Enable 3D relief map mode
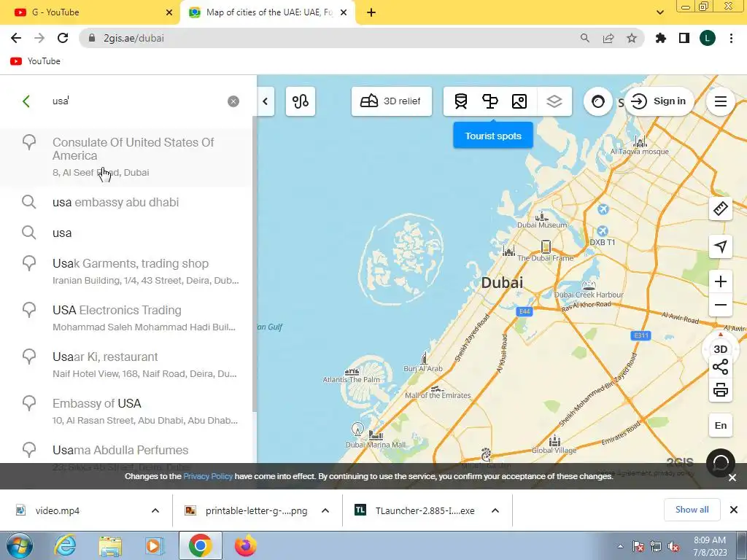 pos(392,101)
